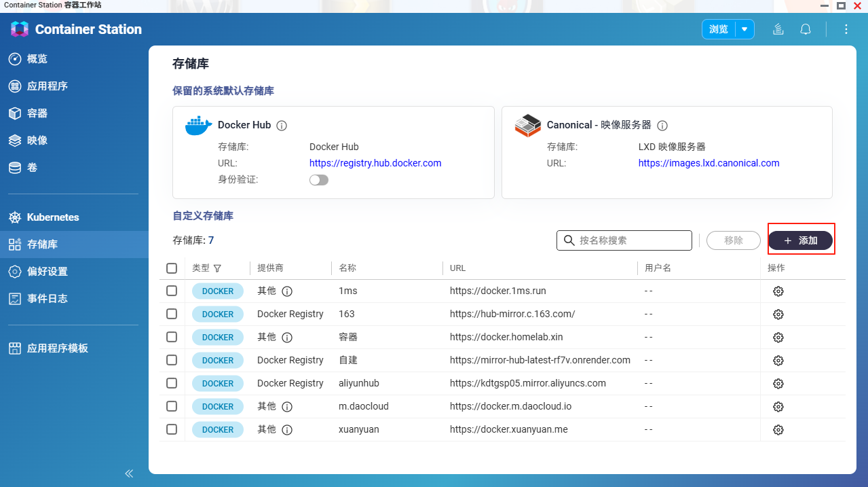Screen dimensions: 868x487
Task: Click the 浏览 button
Action: point(719,29)
